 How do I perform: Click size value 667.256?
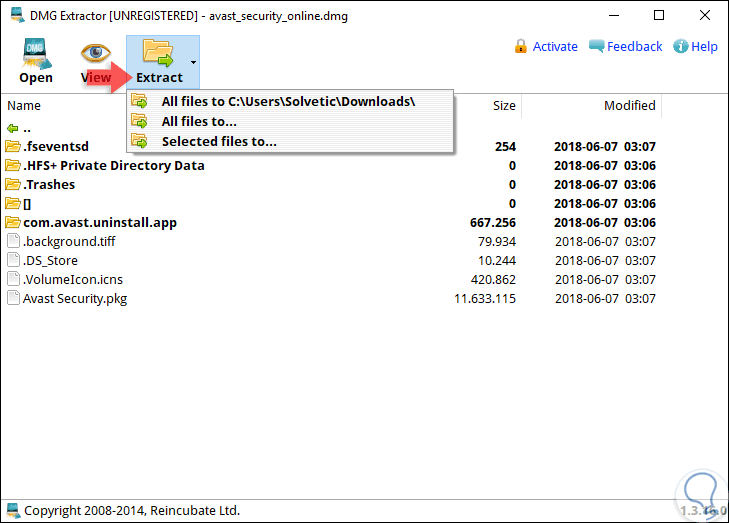click(x=493, y=223)
